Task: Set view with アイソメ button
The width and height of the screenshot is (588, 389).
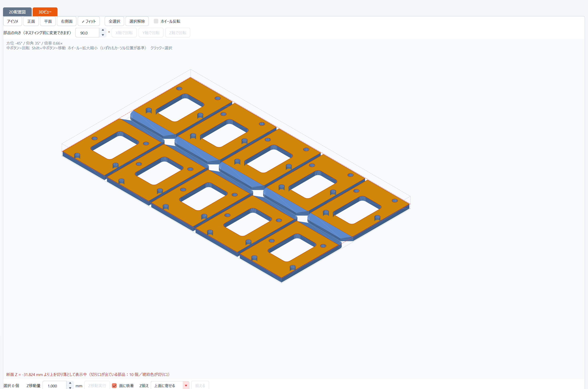Action: (13, 21)
